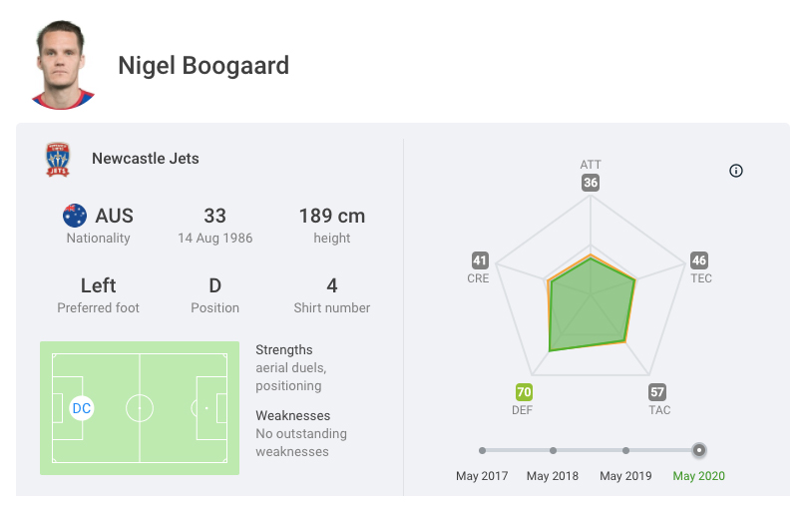This screenshot has width=812, height=507.
Task: Click the CRE rating badge 41
Action: (x=480, y=261)
